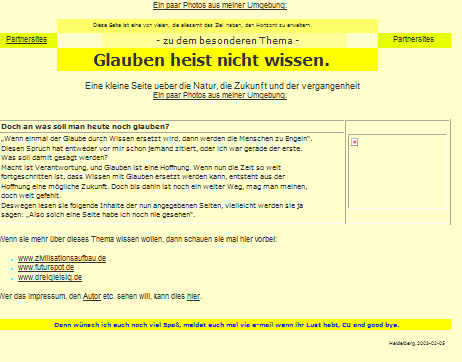
Task: Click quote line 'Wenn einmal der Glaube durch Wissen'
Action: pos(157,139)
